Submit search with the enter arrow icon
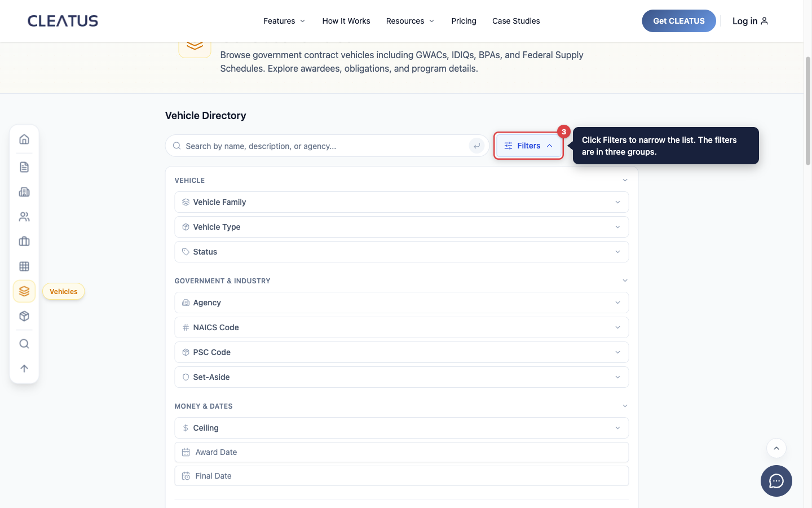Image resolution: width=812 pixels, height=508 pixels. tap(476, 146)
